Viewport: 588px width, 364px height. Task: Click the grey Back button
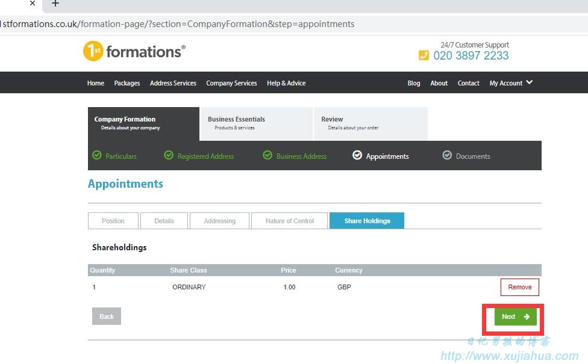pos(107,316)
